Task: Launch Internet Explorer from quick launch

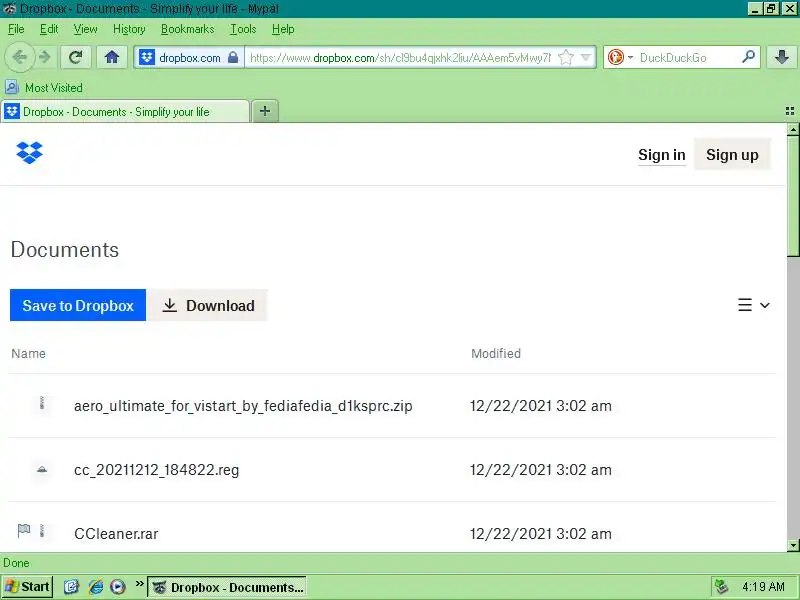Action: 95,587
